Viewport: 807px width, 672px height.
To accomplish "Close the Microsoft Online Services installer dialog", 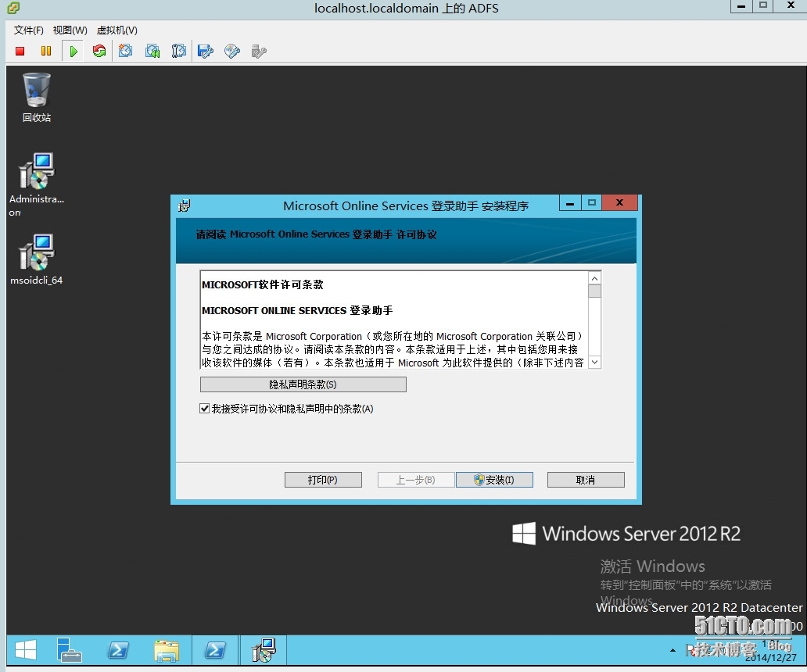I will click(619, 203).
